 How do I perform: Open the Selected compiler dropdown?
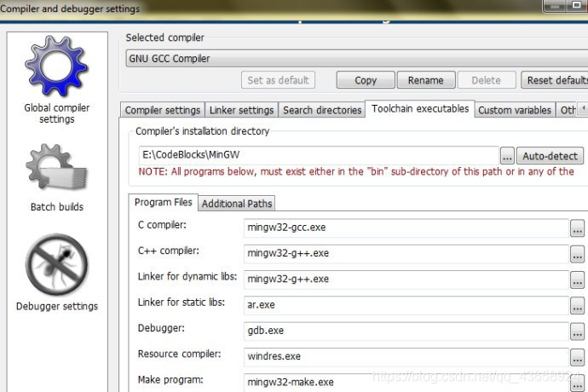(356, 59)
